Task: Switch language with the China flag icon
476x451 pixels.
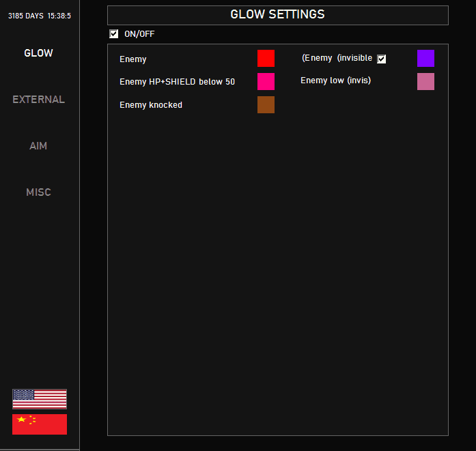Action: (x=40, y=424)
